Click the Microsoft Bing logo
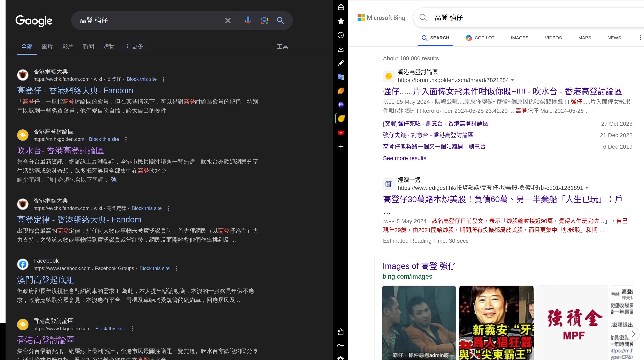644x360 pixels. (381, 18)
